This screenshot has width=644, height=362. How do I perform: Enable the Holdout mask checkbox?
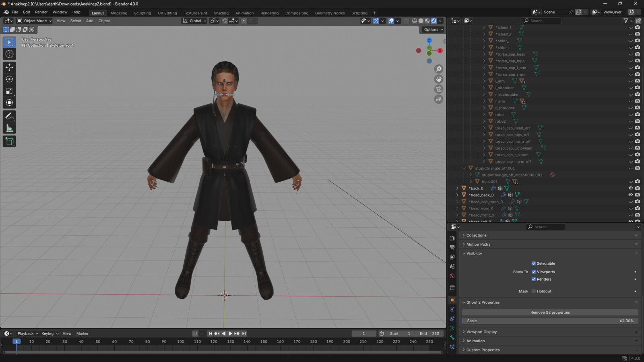[534, 291]
